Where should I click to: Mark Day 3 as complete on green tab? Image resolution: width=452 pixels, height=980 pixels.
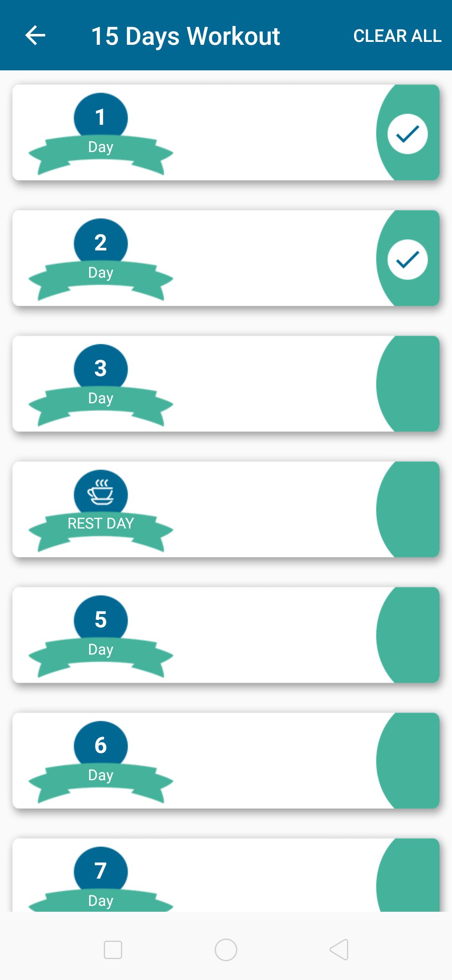click(x=408, y=384)
